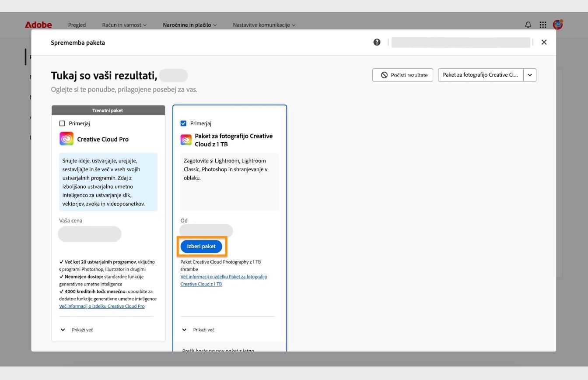The image size is (588, 380).
Task: Open the Creative Cloud Pro more info link
Action: (x=102, y=306)
